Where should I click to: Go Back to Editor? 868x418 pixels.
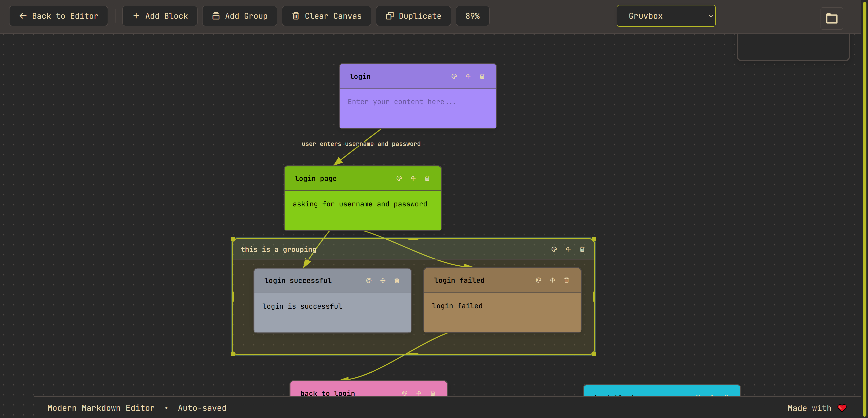click(x=58, y=16)
